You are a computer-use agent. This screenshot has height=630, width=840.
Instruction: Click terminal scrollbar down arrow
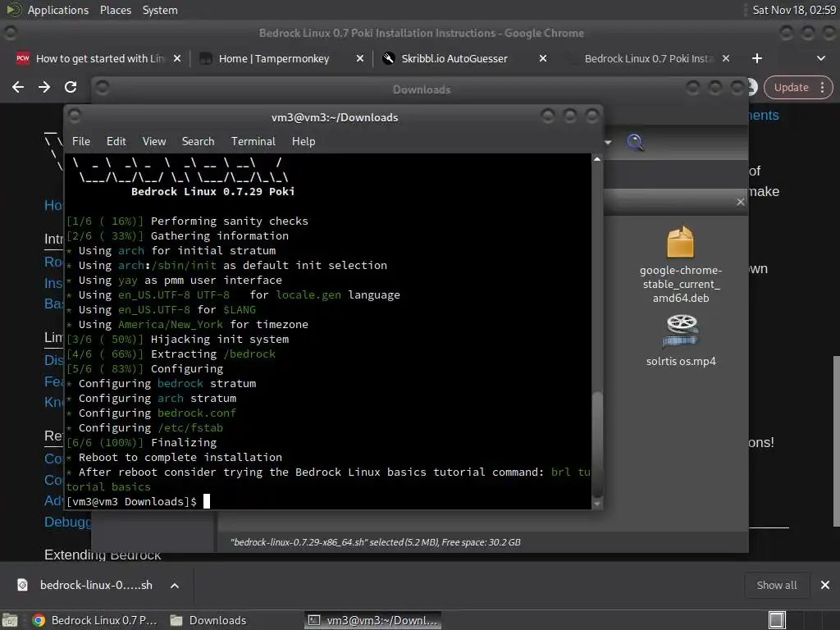597,504
